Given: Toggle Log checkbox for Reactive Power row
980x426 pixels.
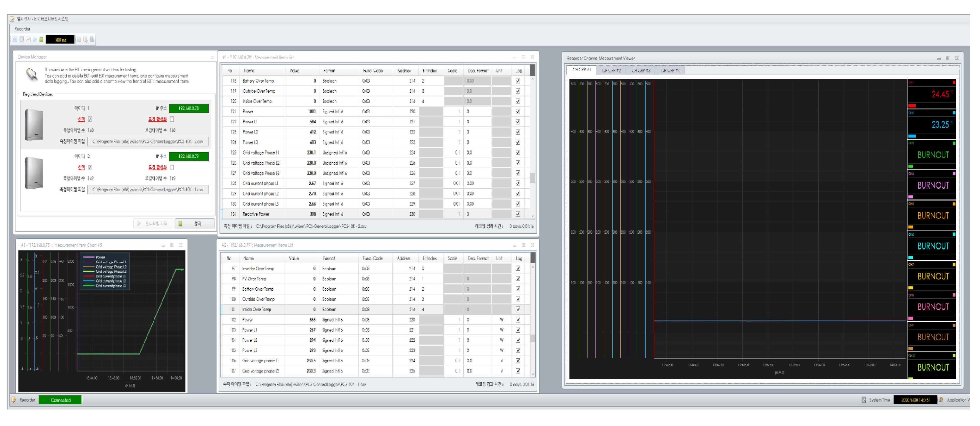Looking at the screenshot, I should click(518, 214).
